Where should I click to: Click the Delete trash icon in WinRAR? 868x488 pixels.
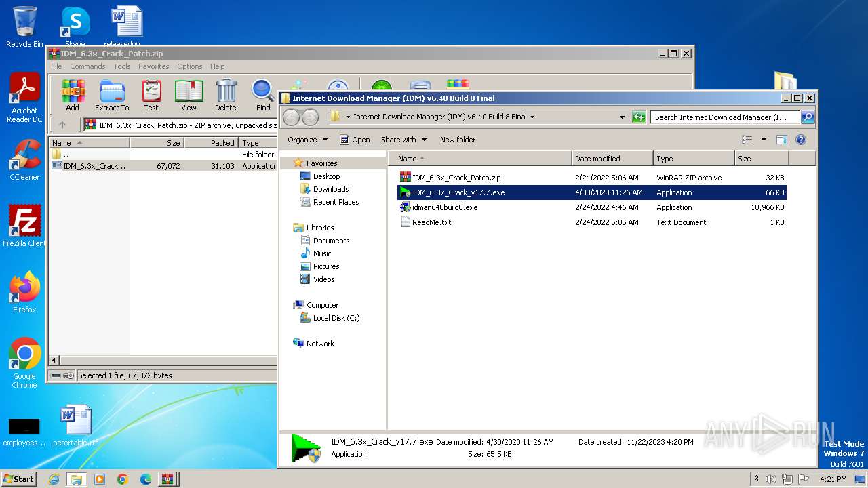[226, 96]
